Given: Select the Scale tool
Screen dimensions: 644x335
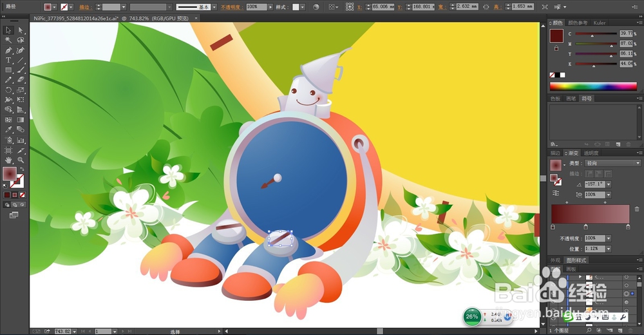Looking at the screenshot, I should click(21, 90).
